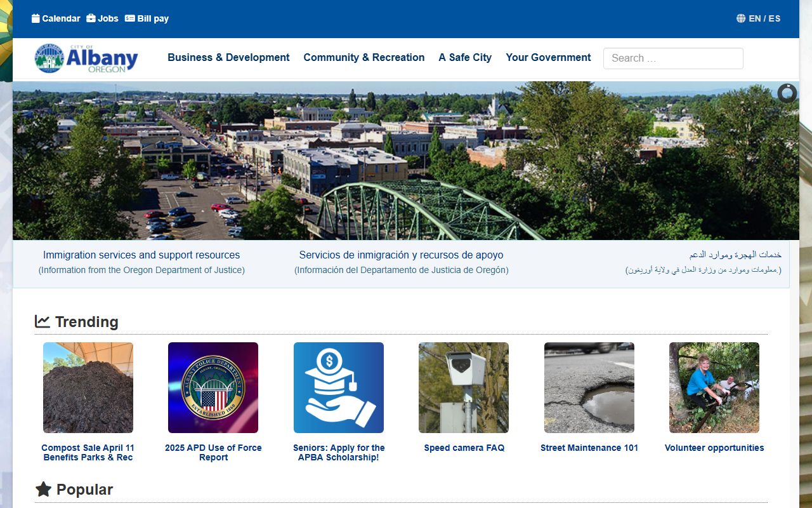The height and width of the screenshot is (508, 812).
Task: Click the downtown Albany banner image
Action: coord(406,161)
